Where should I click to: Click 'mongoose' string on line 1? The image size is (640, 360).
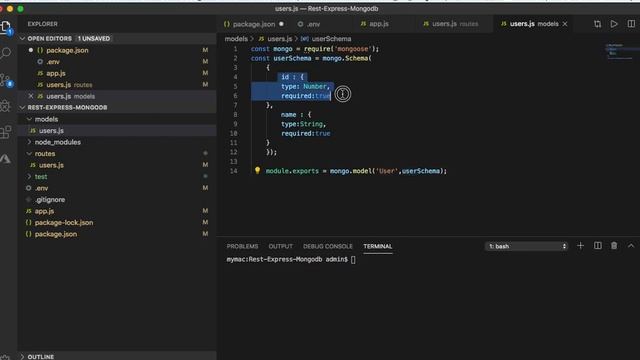353,49
